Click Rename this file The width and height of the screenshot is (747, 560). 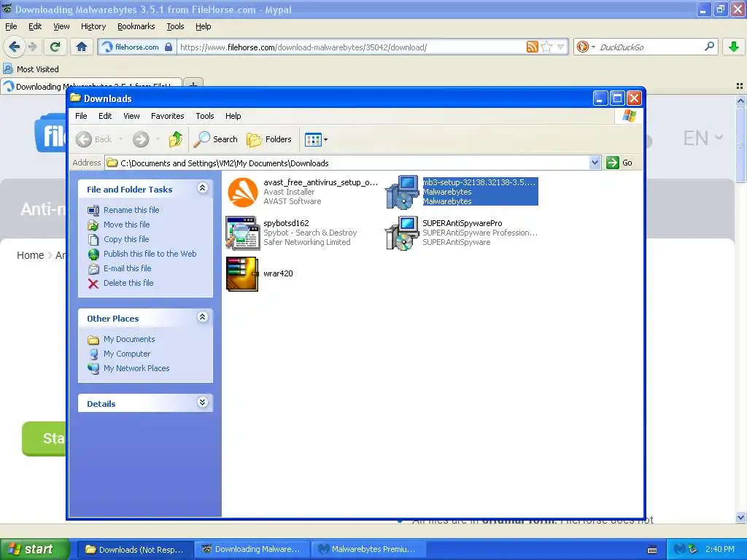point(131,210)
